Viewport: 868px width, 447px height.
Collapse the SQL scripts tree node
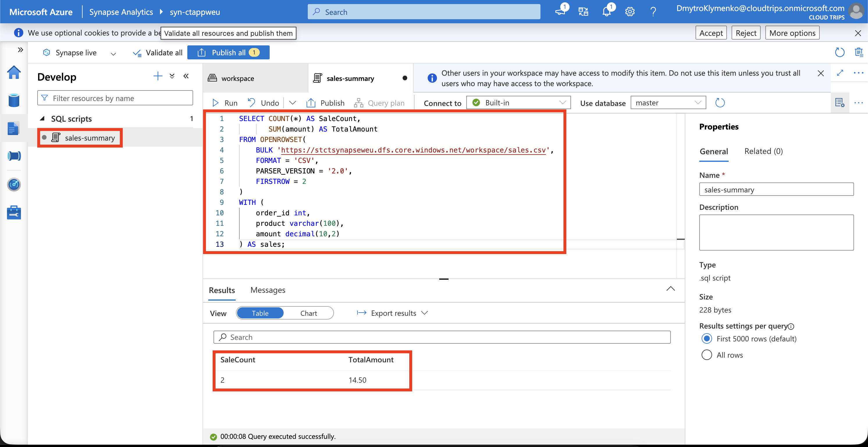tap(42, 118)
